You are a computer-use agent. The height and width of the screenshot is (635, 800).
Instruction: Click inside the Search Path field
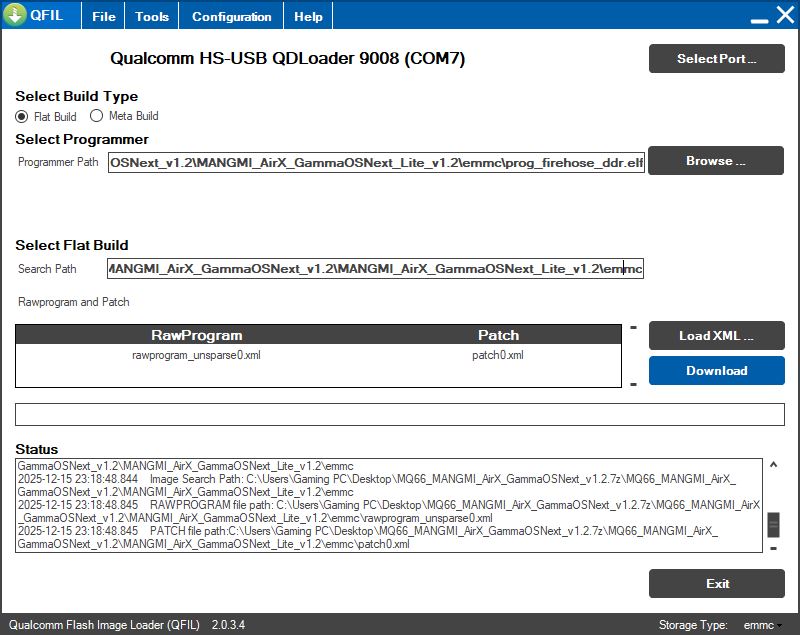pos(376,269)
